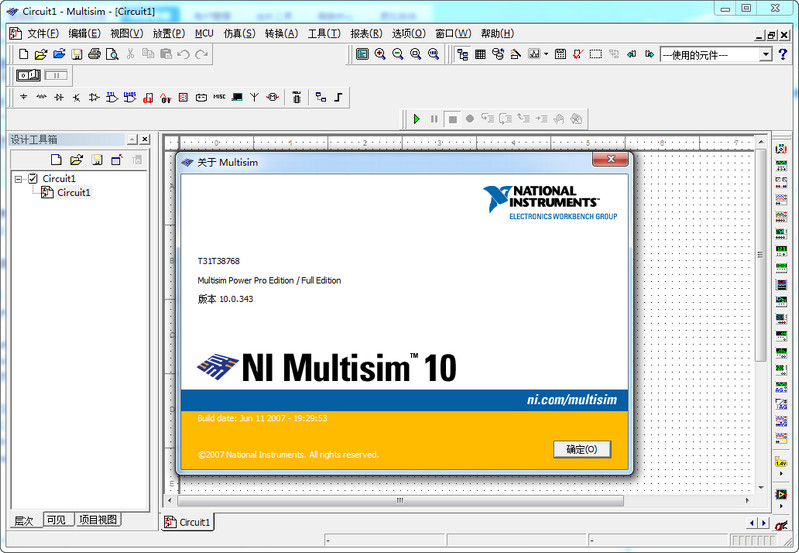Open the 仿真(S) menu

click(x=239, y=34)
